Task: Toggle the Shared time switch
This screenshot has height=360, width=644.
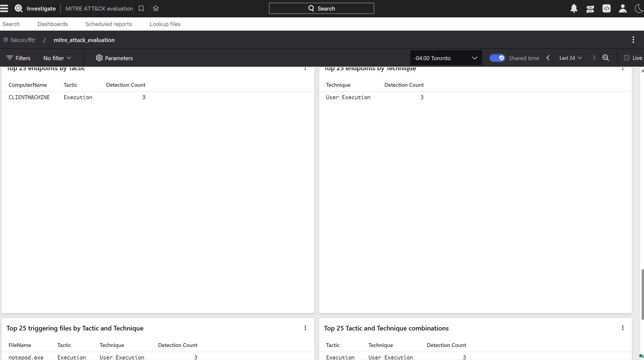Action: point(497,58)
